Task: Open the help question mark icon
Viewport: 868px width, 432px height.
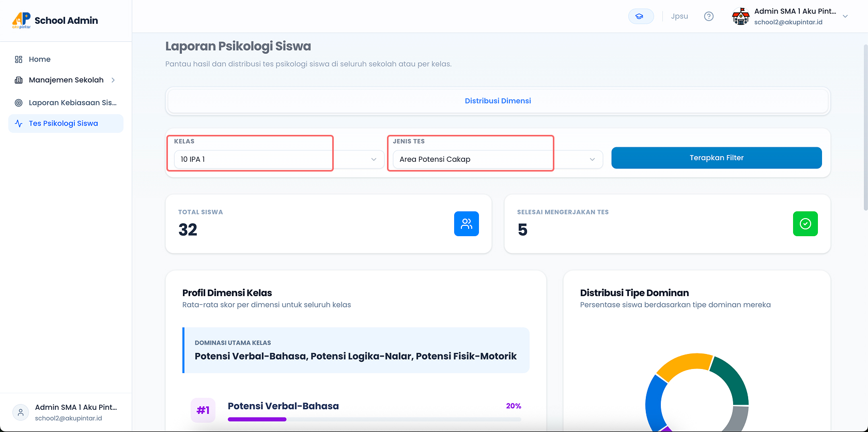Action: point(709,17)
